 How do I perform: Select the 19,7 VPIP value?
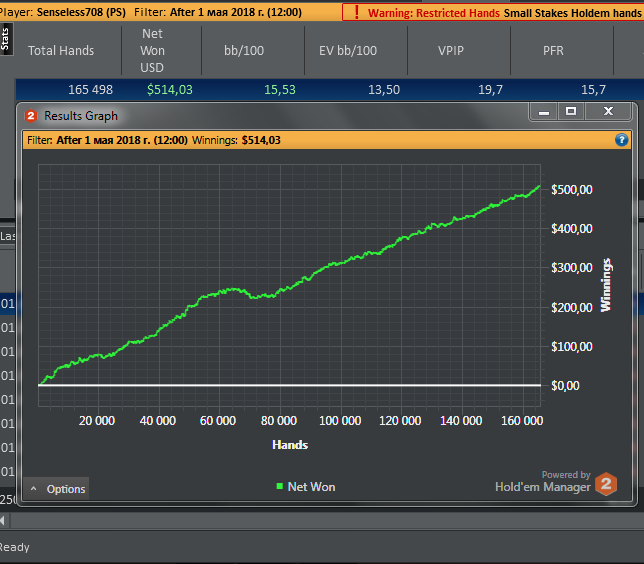[490, 90]
